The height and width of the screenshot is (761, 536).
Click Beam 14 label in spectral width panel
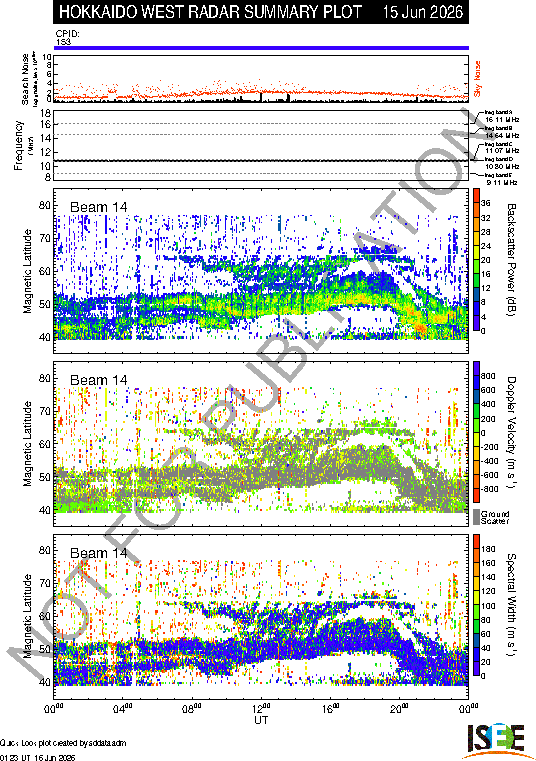coord(99,553)
